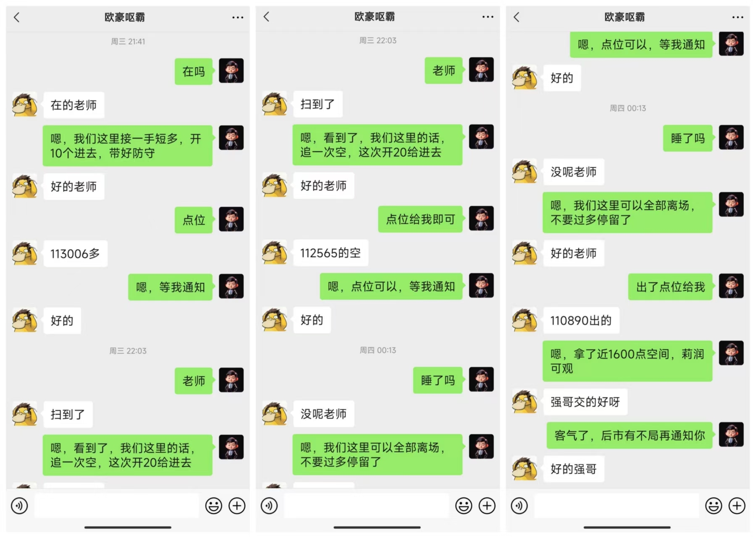The height and width of the screenshot is (538, 756).
Task: Tap the emoji icon in the left panel
Action: (x=213, y=506)
